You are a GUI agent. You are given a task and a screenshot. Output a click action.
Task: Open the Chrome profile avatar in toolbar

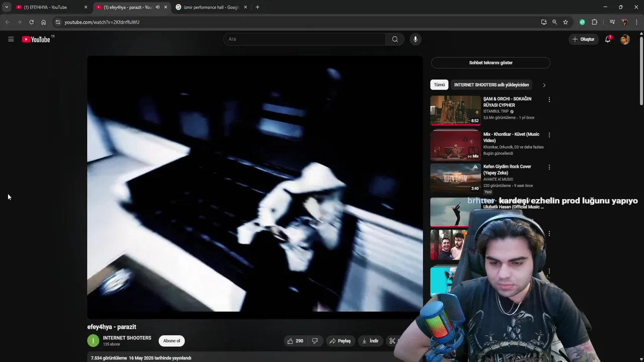click(x=624, y=22)
